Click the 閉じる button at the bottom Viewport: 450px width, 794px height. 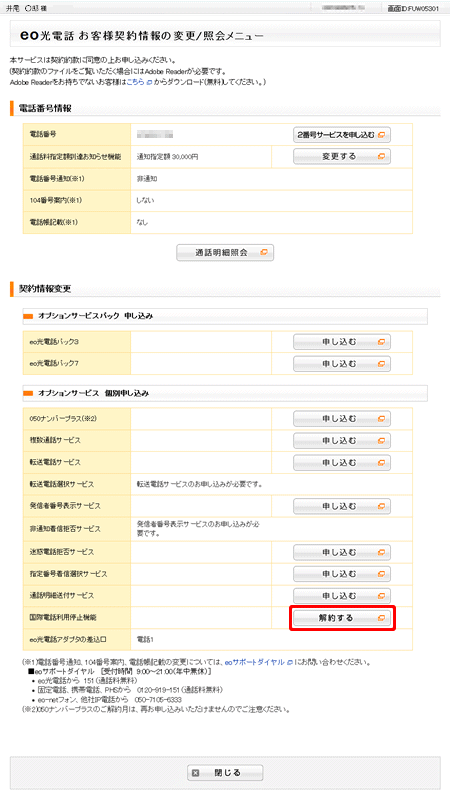225,773
